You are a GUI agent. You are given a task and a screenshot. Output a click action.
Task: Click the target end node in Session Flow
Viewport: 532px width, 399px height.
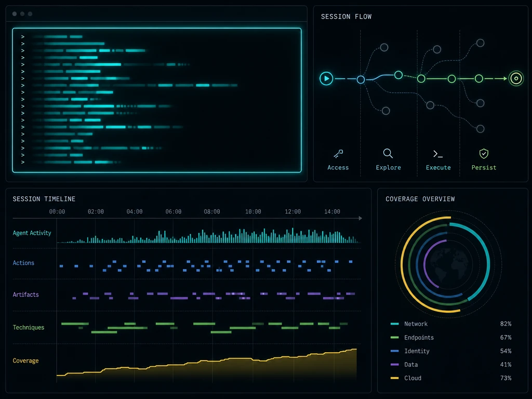[x=516, y=79]
